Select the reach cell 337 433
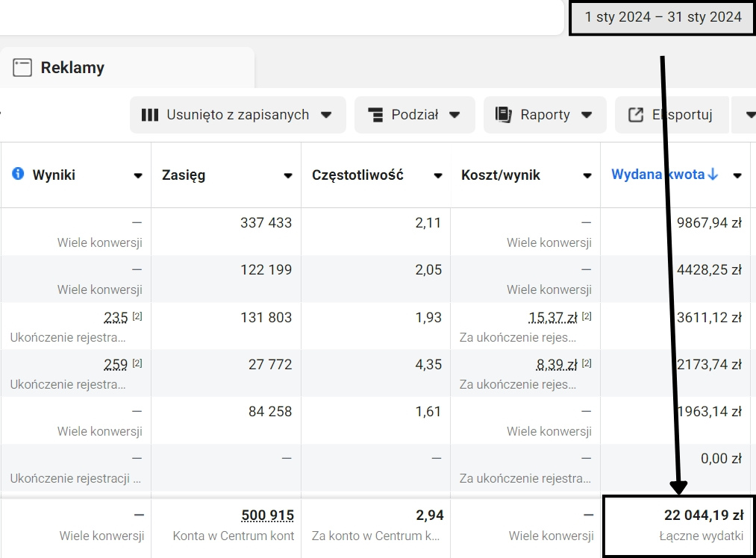The width and height of the screenshot is (756, 558). pos(266,223)
